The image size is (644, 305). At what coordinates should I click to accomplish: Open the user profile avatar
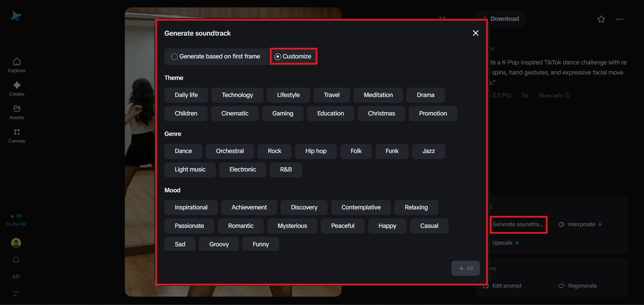point(16,243)
